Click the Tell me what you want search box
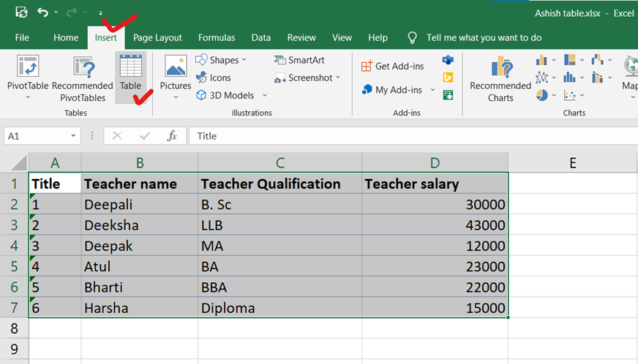Screen dimensions: 638x364 click(484, 37)
